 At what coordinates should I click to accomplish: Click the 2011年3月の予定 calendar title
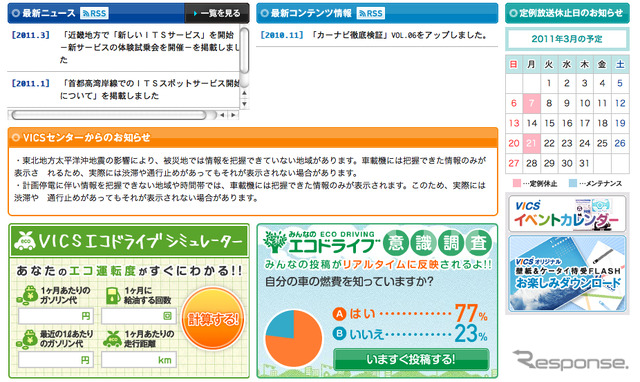[x=567, y=39]
